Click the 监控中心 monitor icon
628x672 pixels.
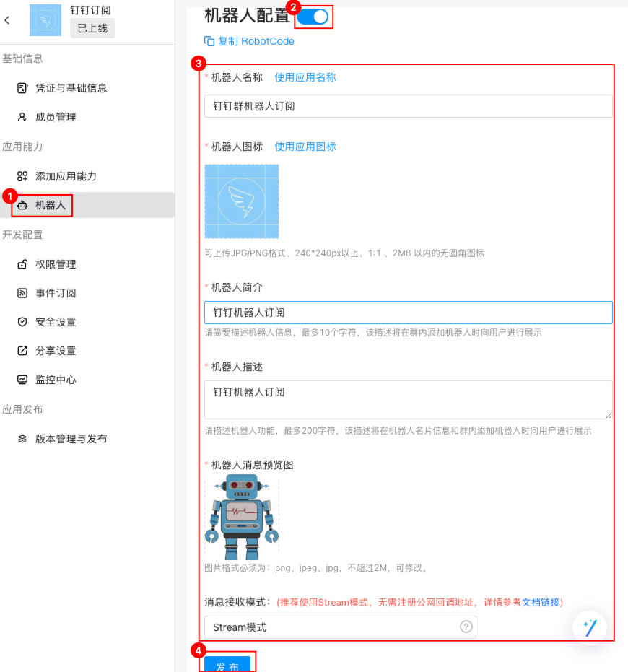click(x=22, y=380)
